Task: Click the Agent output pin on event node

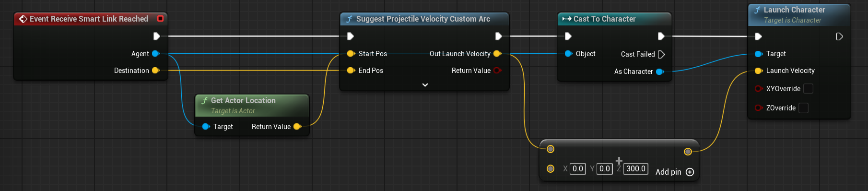Action: click(155, 54)
